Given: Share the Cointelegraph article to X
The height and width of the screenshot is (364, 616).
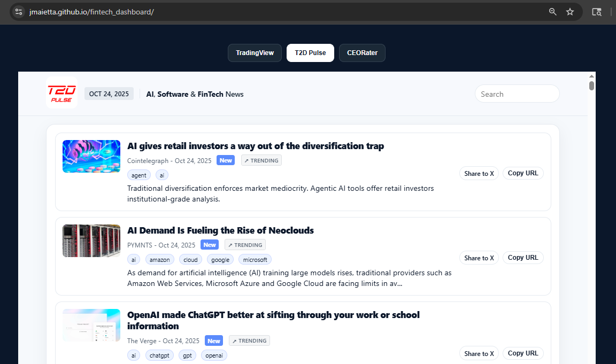Looking at the screenshot, I should 479,173.
